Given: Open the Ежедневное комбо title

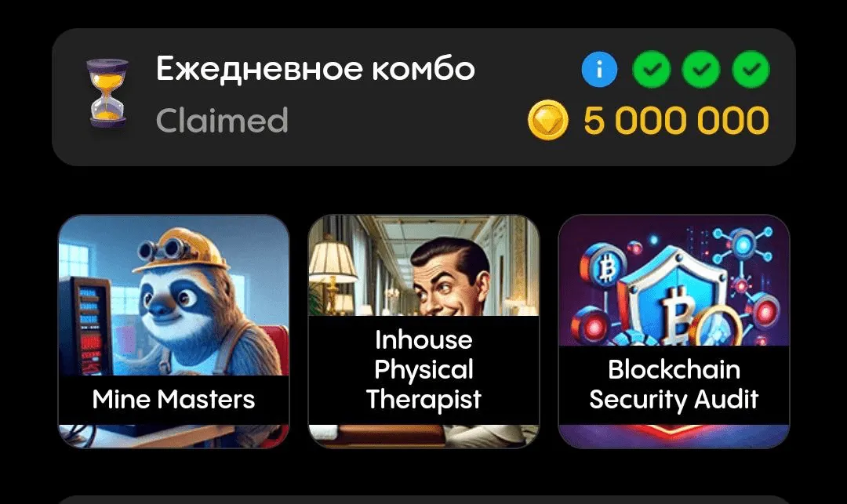Looking at the screenshot, I should click(x=315, y=69).
